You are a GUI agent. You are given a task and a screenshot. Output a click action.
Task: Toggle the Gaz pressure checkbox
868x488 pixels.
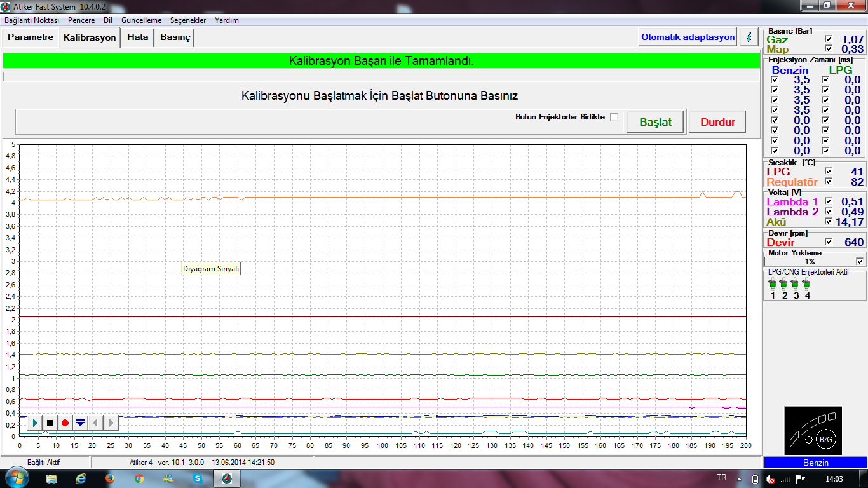coord(828,39)
